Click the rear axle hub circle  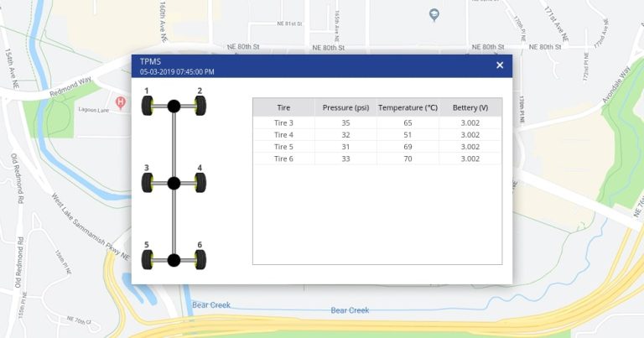coord(174,260)
